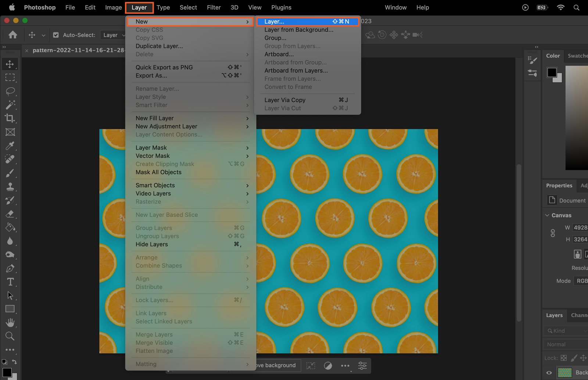
Task: Click the foreground color swatch in Color panel
Action: 552,72
